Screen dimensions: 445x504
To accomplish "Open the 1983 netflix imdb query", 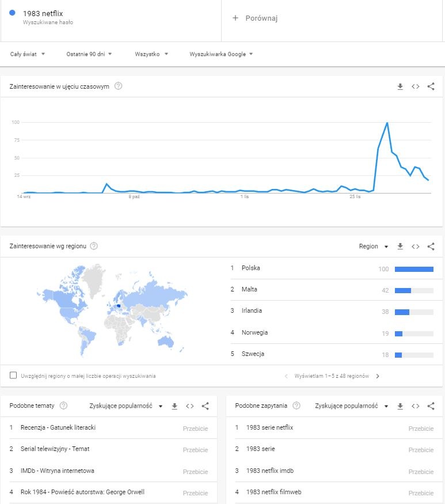I will 270,471.
